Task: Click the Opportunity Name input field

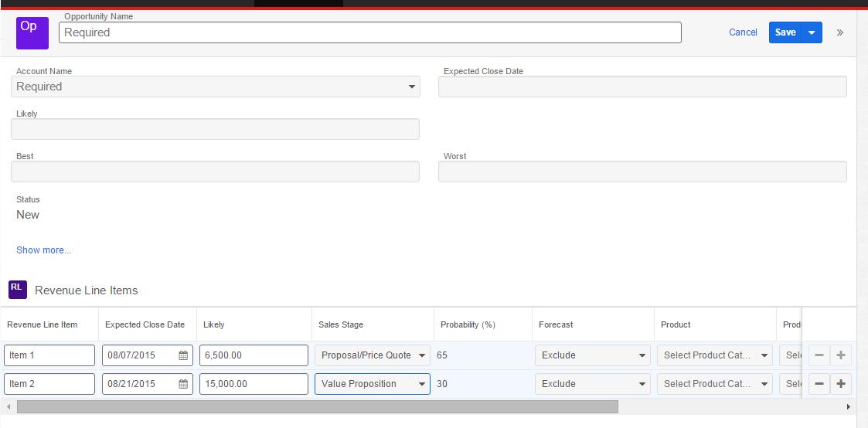Action: point(369,32)
